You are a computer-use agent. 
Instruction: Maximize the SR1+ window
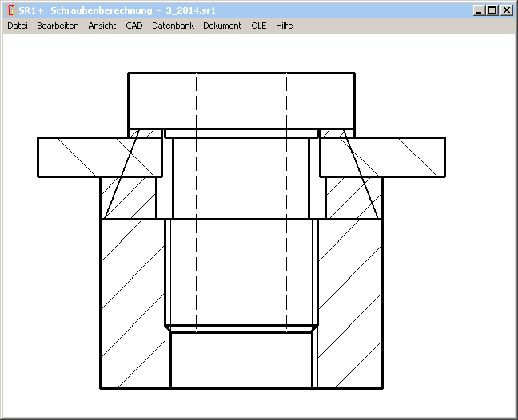tap(492, 10)
